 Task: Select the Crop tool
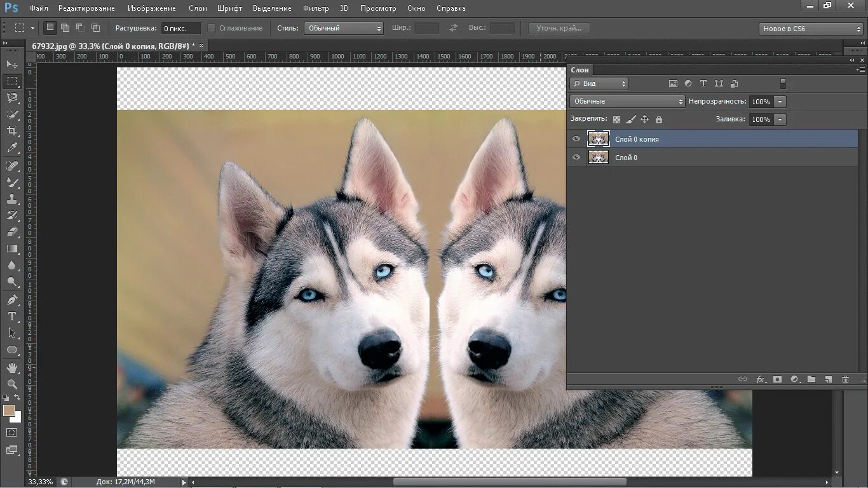click(12, 131)
